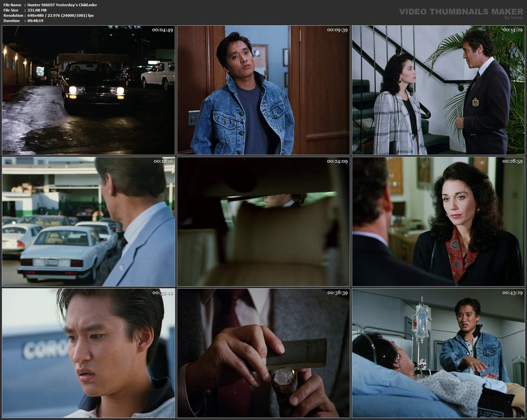This screenshot has width=527, height=420.
Task: Click timestamp '00:33:49' on seventh frame
Action: [x=162, y=293]
